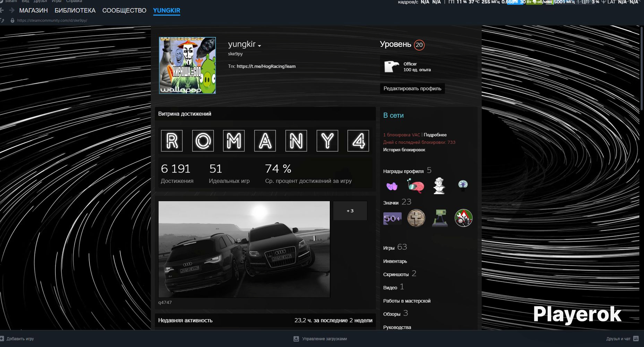Click the 51 Идеальных игр stat
The width and height of the screenshot is (644, 347).
coord(229,173)
